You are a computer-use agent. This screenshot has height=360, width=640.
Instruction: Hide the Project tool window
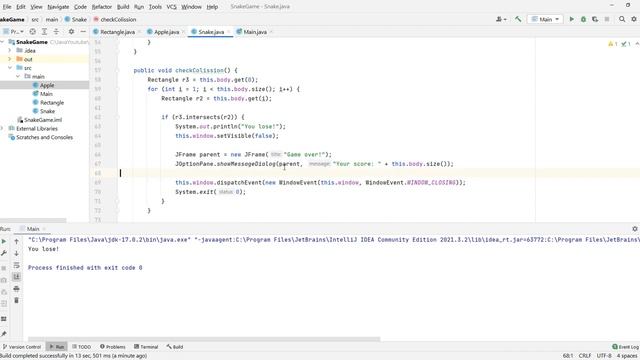click(83, 31)
